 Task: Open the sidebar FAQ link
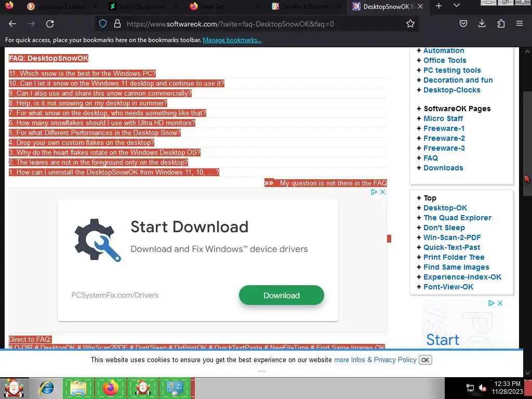coord(431,158)
